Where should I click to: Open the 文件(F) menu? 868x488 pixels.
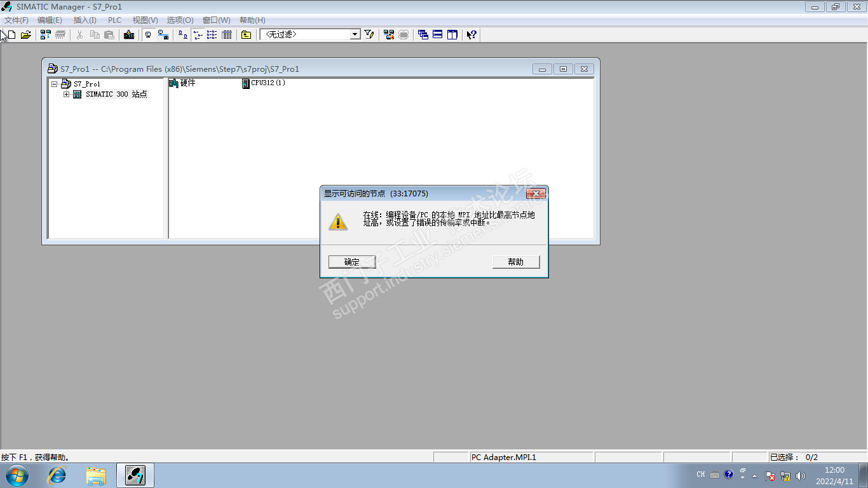(x=17, y=20)
